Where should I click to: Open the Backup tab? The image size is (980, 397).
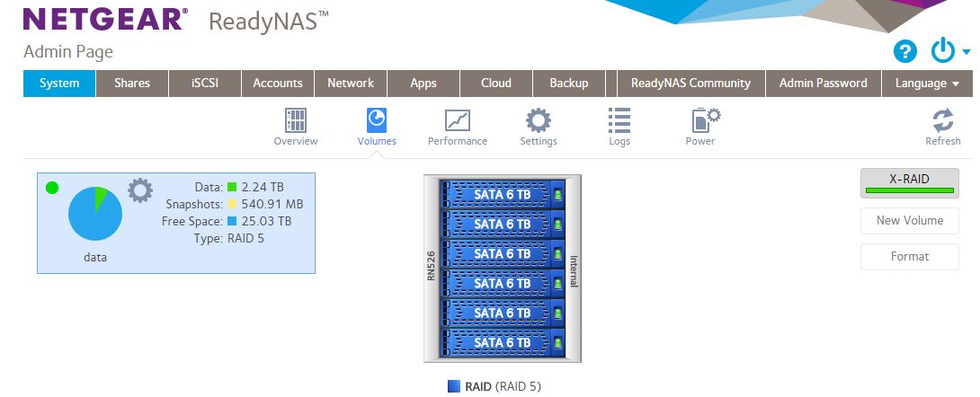click(x=568, y=84)
